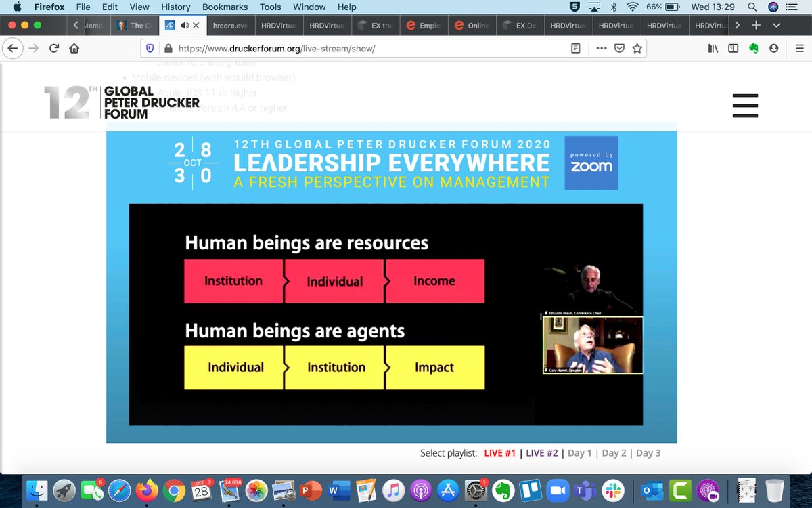Open a new tab with plus button
This screenshot has height=508, width=812.
click(757, 25)
